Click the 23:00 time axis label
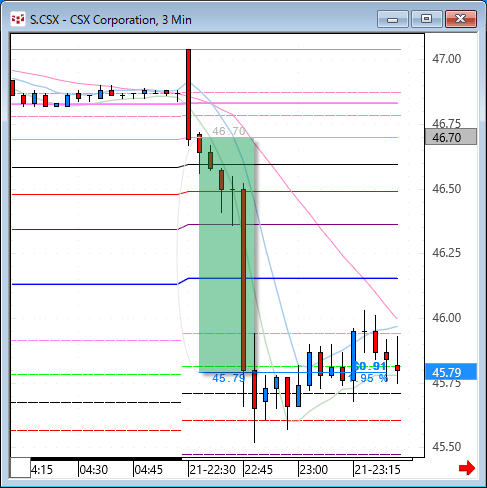The height and width of the screenshot is (488, 487). coord(313,470)
